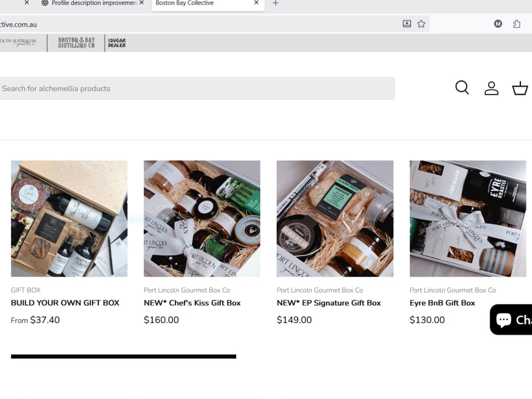Open the shopping basket icon

tap(520, 88)
